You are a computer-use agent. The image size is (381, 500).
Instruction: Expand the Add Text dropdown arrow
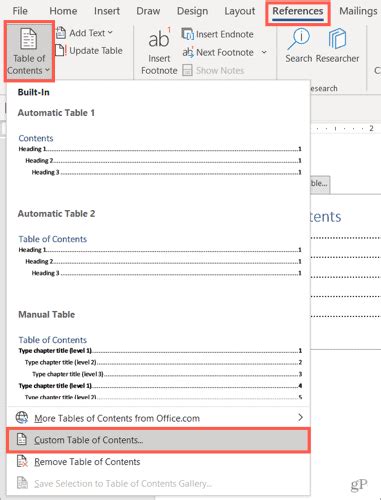click(x=110, y=33)
